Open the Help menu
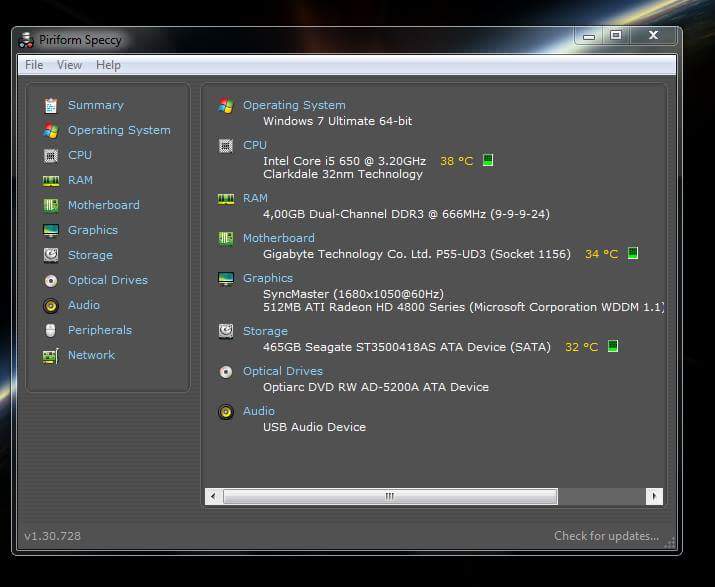 pyautogui.click(x=108, y=65)
